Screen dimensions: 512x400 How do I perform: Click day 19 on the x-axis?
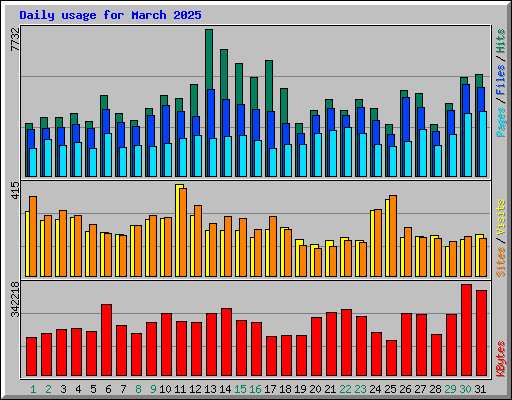point(300,389)
